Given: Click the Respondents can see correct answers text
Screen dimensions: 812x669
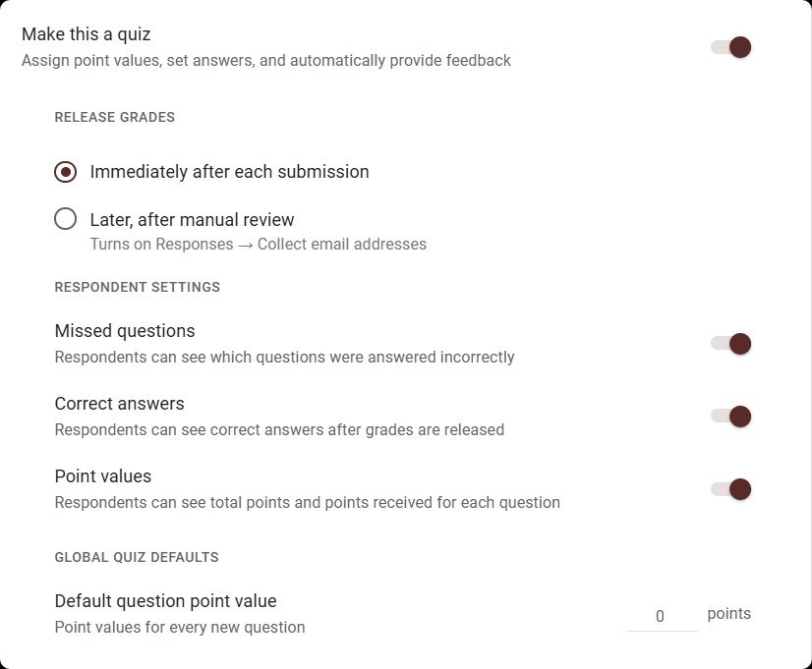Looking at the screenshot, I should 279,429.
